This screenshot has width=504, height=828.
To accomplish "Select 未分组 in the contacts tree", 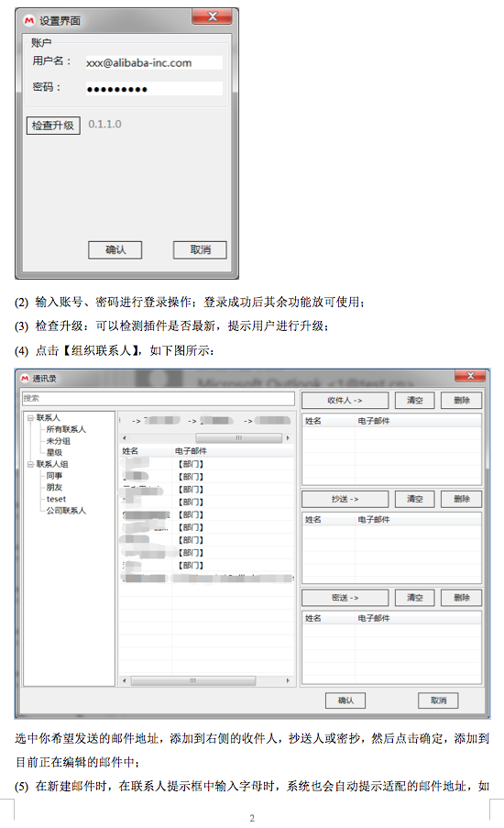I will [x=58, y=441].
